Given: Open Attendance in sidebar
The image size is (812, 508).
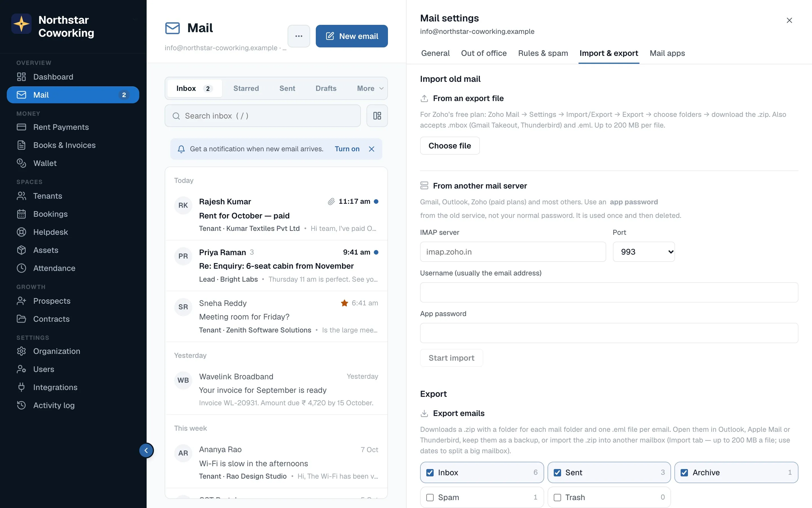Looking at the screenshot, I should (73, 268).
